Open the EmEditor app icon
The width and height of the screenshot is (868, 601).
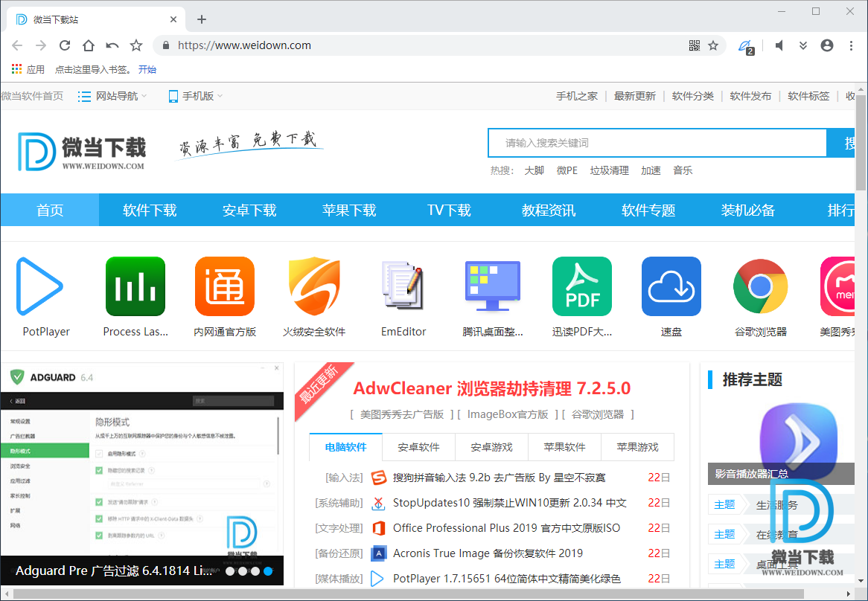[403, 286]
